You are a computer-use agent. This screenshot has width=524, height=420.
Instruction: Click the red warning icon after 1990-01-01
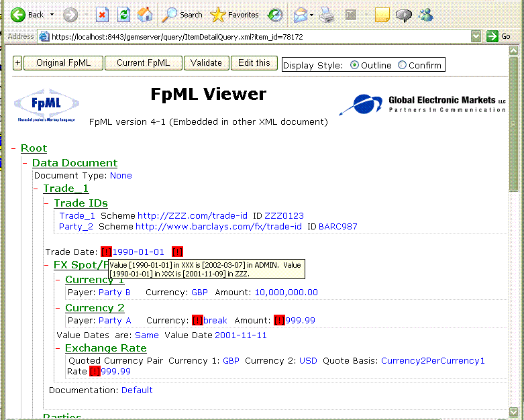[177, 252]
